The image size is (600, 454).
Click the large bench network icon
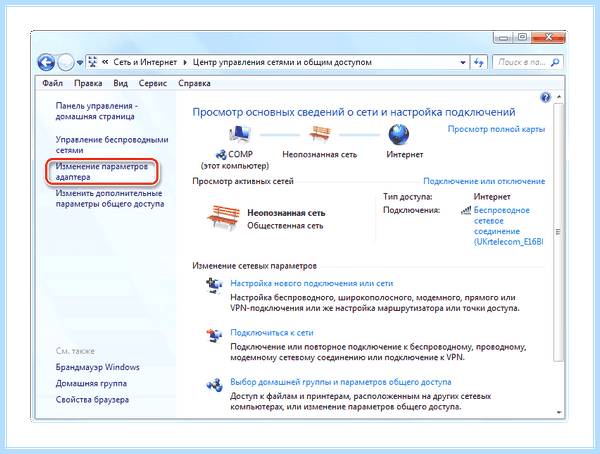(x=223, y=217)
